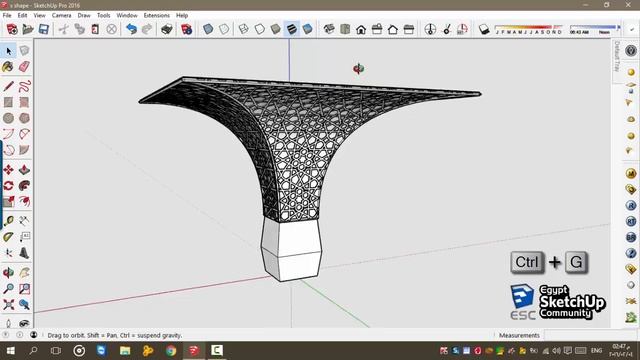This screenshot has width=640, height=360.
Task: Choose the Circle tool
Action: (8, 118)
